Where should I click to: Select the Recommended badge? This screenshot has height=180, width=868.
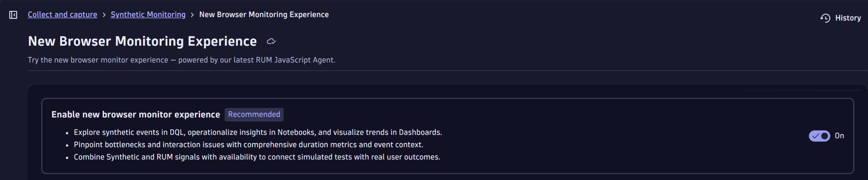(x=254, y=115)
